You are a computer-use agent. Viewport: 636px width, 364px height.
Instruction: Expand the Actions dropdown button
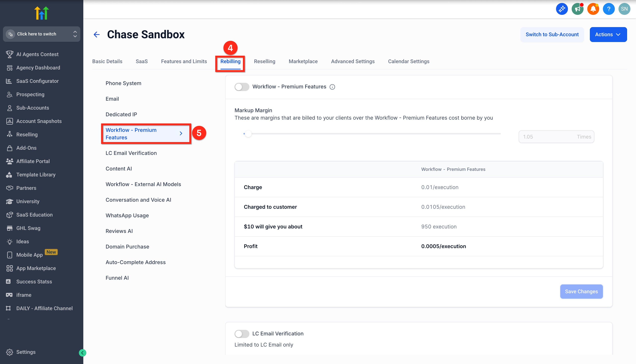608,35
